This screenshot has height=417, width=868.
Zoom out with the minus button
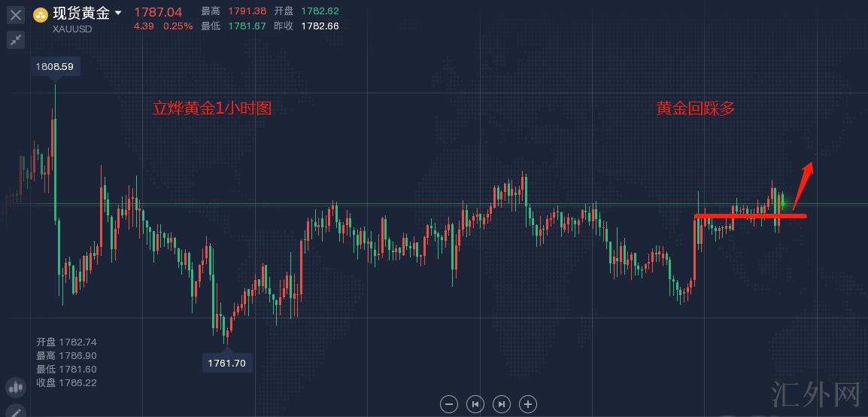tap(449, 404)
